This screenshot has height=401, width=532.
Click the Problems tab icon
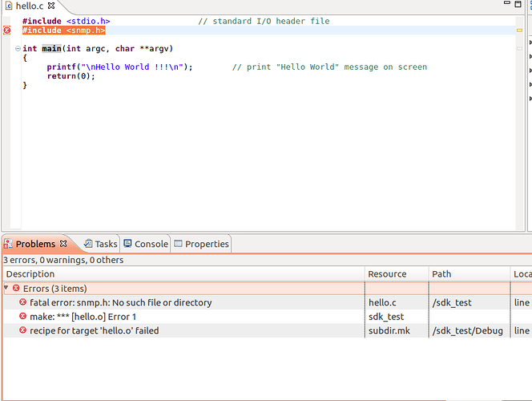click(x=8, y=244)
